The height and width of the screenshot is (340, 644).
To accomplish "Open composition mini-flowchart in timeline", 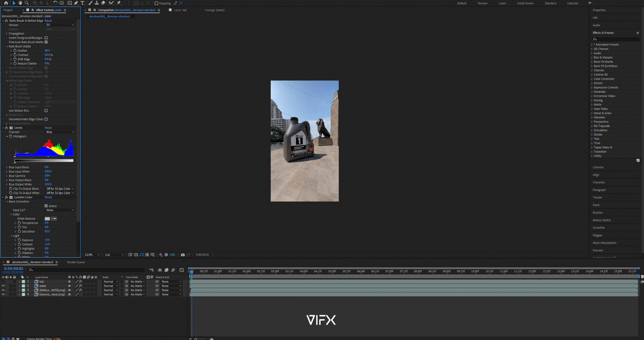I will tap(151, 270).
